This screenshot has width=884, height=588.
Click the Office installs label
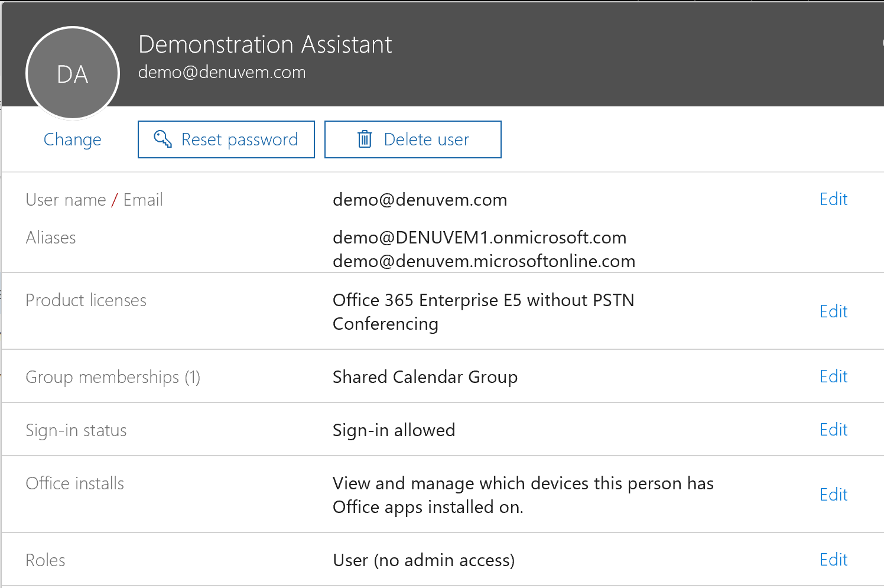pyautogui.click(x=75, y=483)
